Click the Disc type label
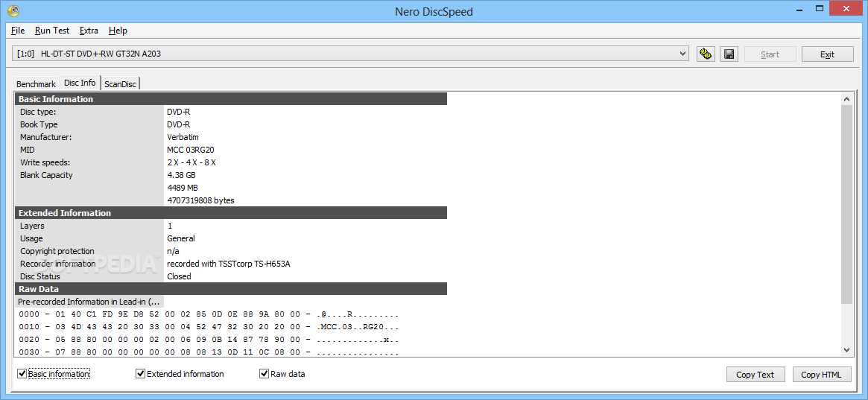Viewport: 868px width, 400px height. click(x=38, y=112)
